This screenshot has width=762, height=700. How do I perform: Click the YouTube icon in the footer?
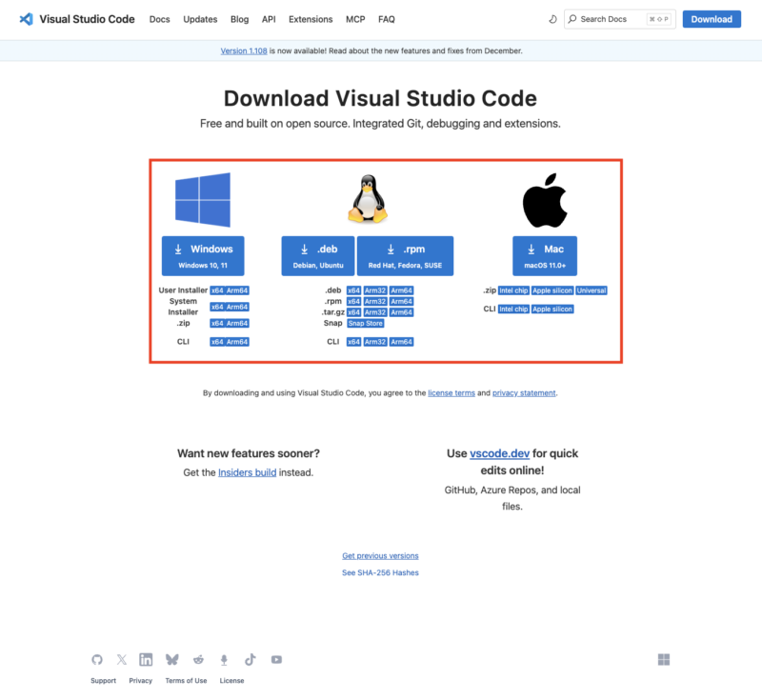tap(276, 659)
